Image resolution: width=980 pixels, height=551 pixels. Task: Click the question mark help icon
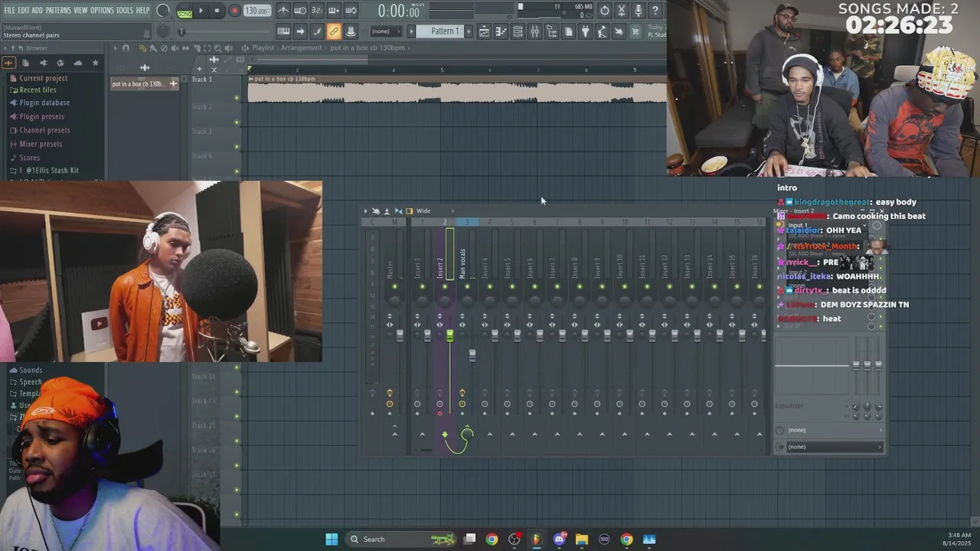coord(655,11)
